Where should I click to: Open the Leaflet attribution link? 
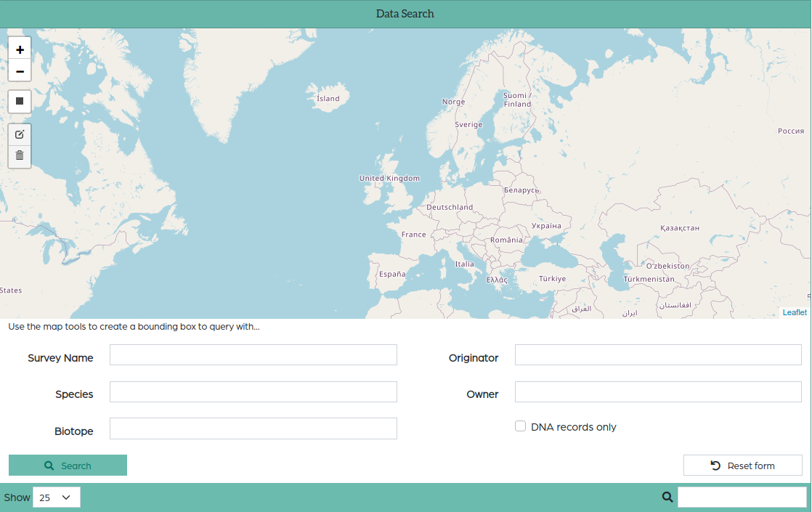794,312
